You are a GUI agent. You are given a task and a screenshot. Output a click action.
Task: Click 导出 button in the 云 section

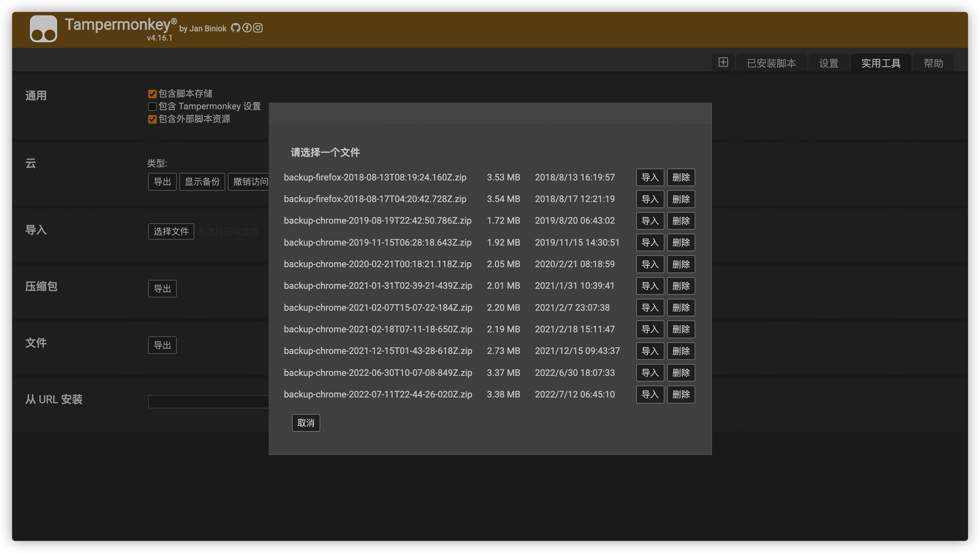pos(162,182)
